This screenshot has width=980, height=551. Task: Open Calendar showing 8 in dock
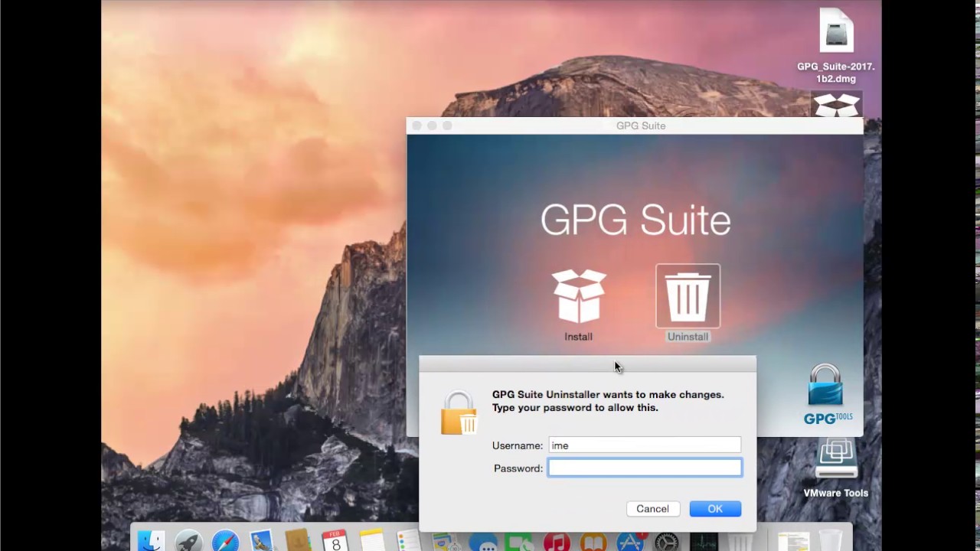335,541
